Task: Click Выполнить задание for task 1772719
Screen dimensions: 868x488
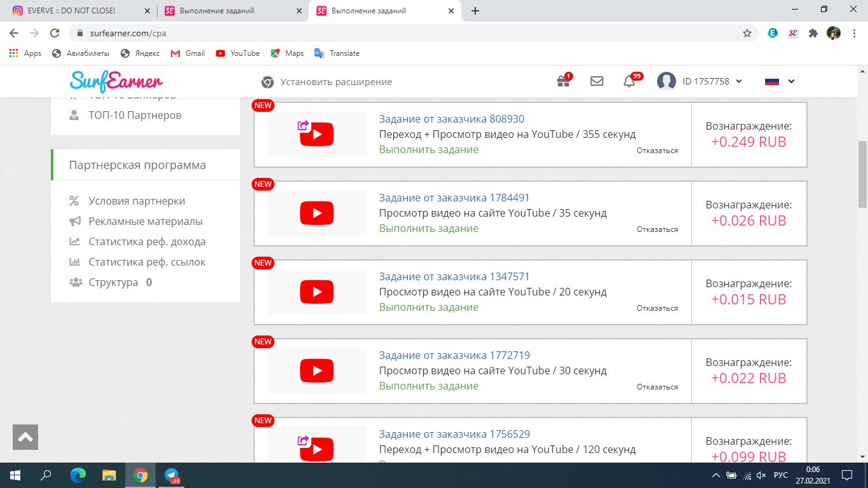Action: tap(429, 386)
